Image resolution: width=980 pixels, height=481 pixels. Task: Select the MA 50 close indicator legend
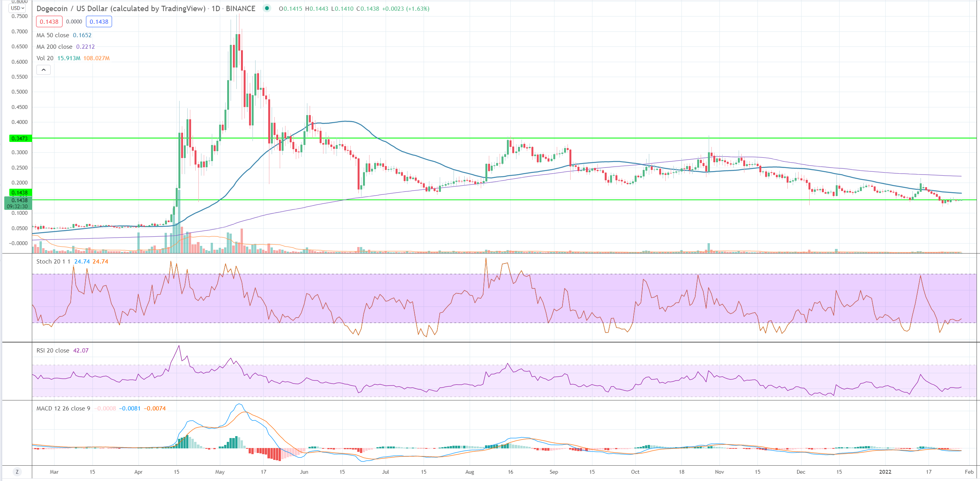coord(53,35)
